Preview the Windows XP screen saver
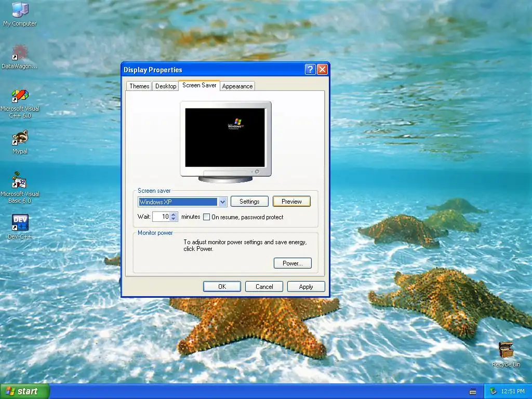This screenshot has height=399, width=532. [x=291, y=202]
